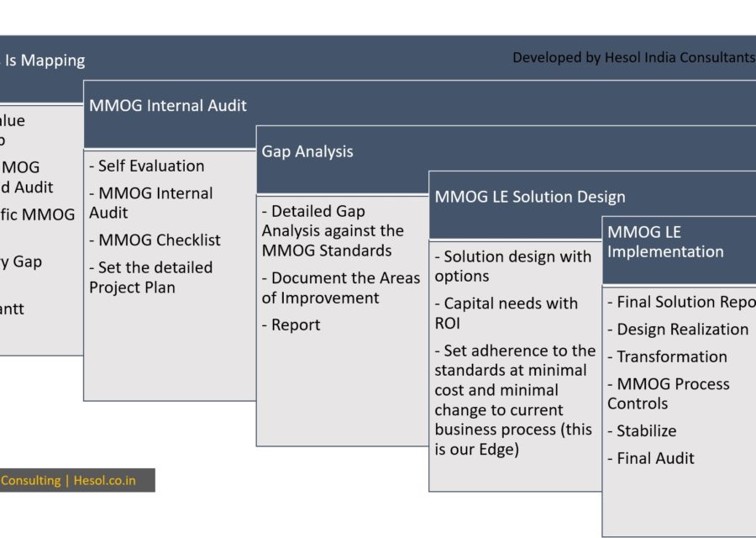
Task: Click the Developed by Hesol India Consultants text
Action: (x=633, y=57)
